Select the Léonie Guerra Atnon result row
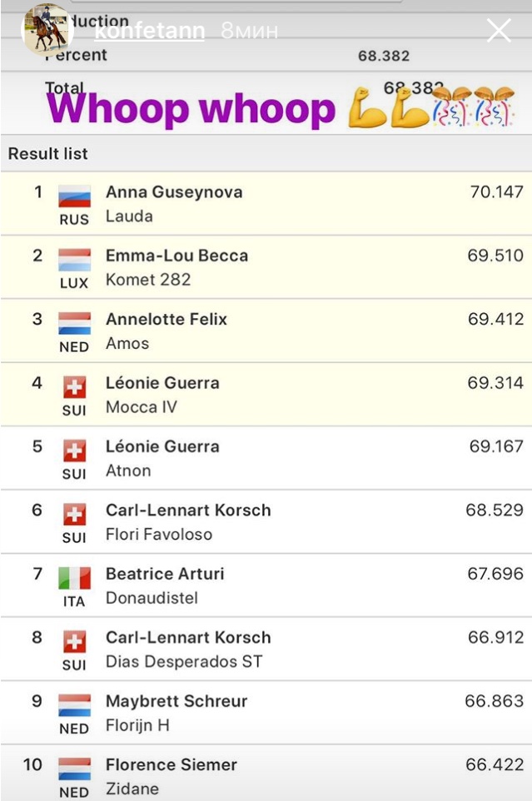 [266, 458]
